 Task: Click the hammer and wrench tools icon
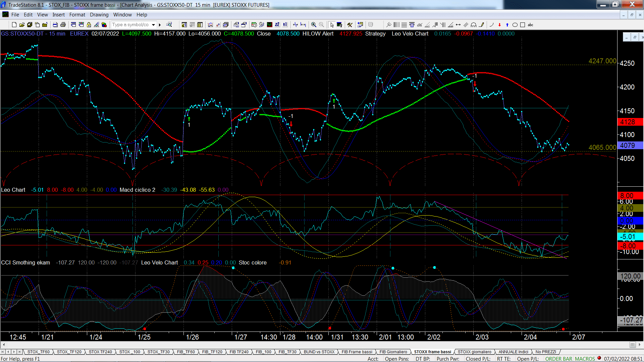click(x=350, y=25)
